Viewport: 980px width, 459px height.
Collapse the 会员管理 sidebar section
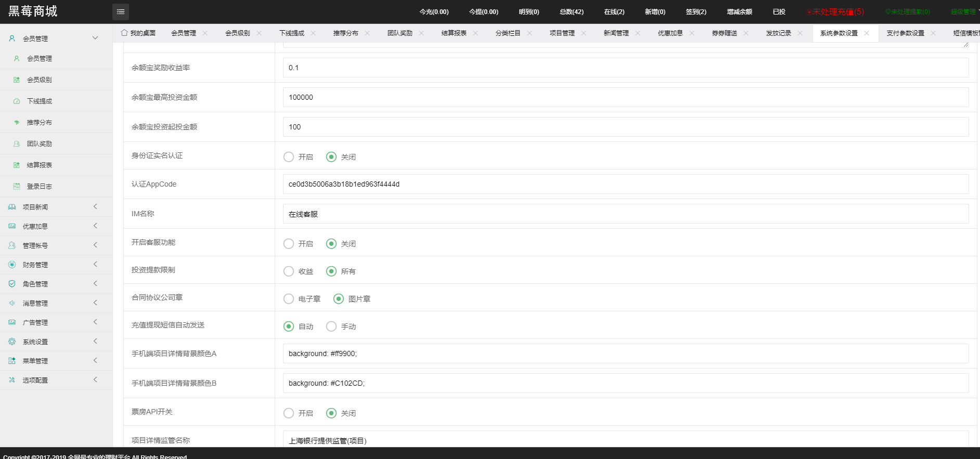[95, 38]
